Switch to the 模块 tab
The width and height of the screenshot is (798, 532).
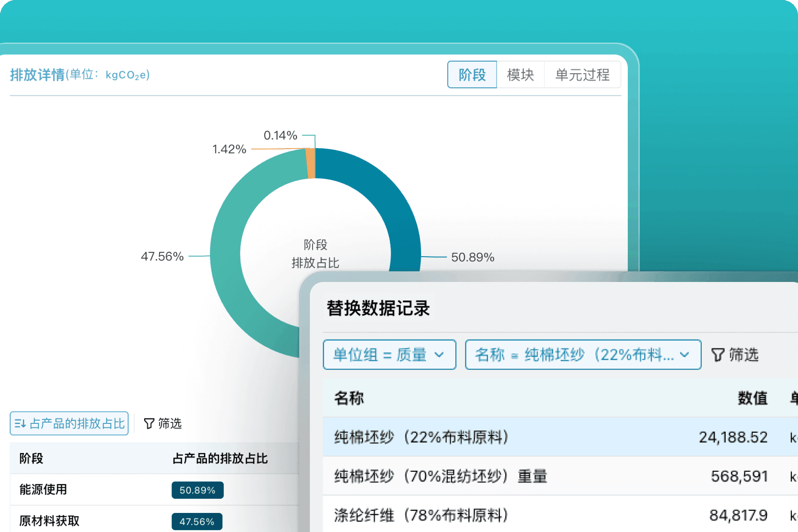(x=521, y=74)
